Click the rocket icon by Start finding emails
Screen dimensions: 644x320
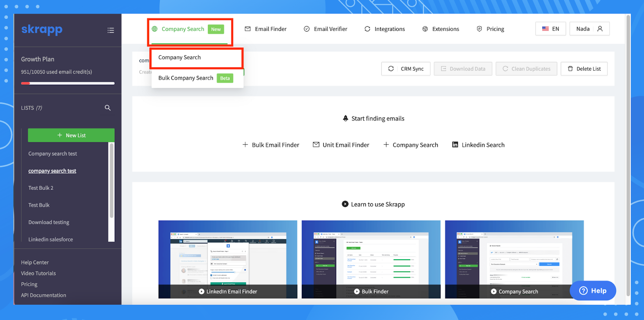pyautogui.click(x=346, y=118)
